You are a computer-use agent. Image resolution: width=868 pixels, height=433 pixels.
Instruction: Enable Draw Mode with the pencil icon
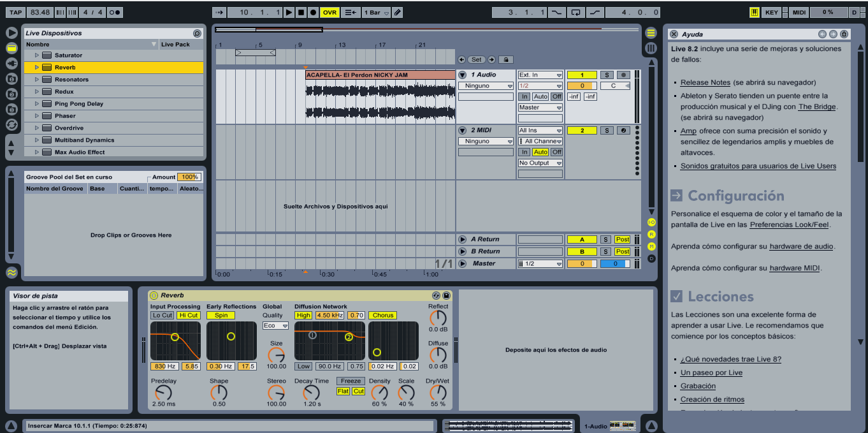pos(398,11)
